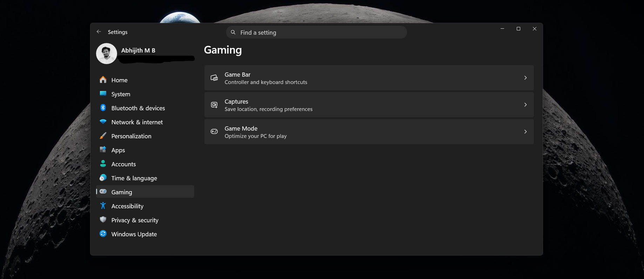The height and width of the screenshot is (279, 644).
Task: Click the Personalization paintbrush icon
Action: 103,136
